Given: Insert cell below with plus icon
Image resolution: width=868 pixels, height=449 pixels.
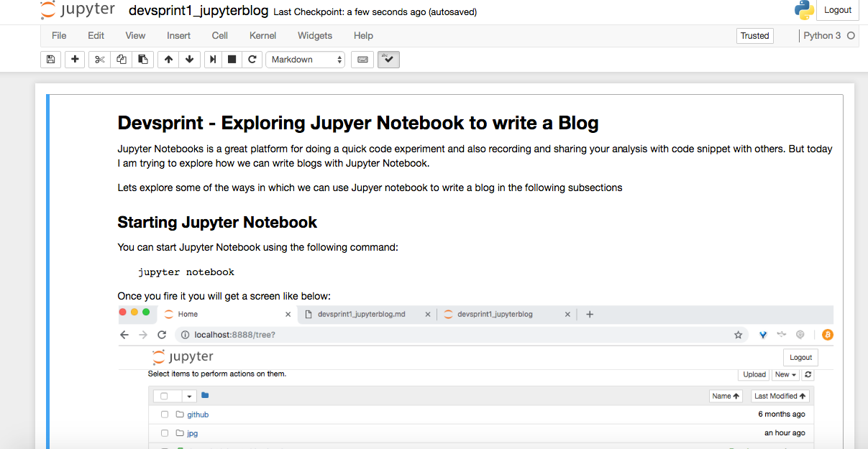Looking at the screenshot, I should [75, 60].
